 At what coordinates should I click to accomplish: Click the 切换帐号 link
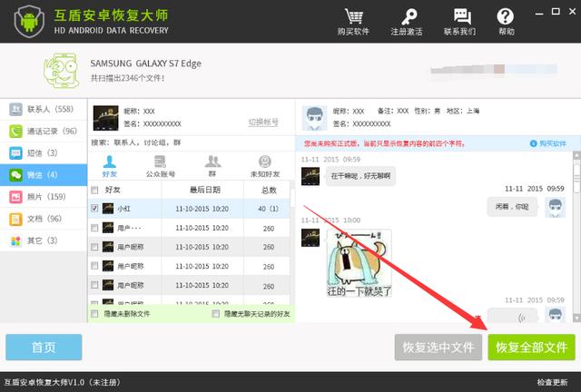263,122
